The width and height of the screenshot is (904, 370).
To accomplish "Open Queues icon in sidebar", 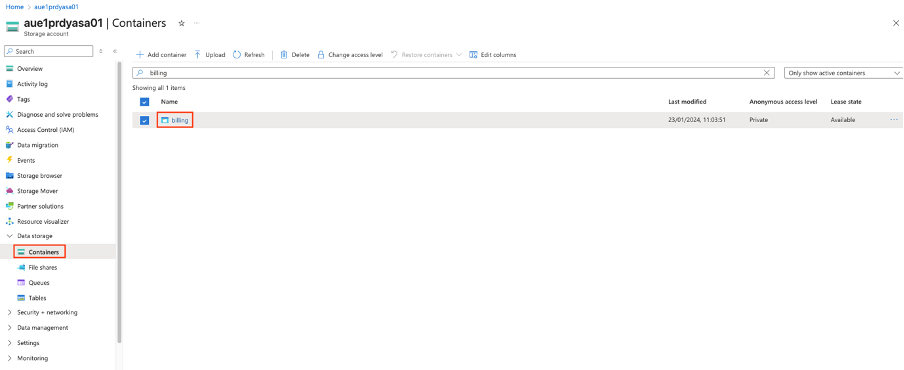I will [x=21, y=282].
